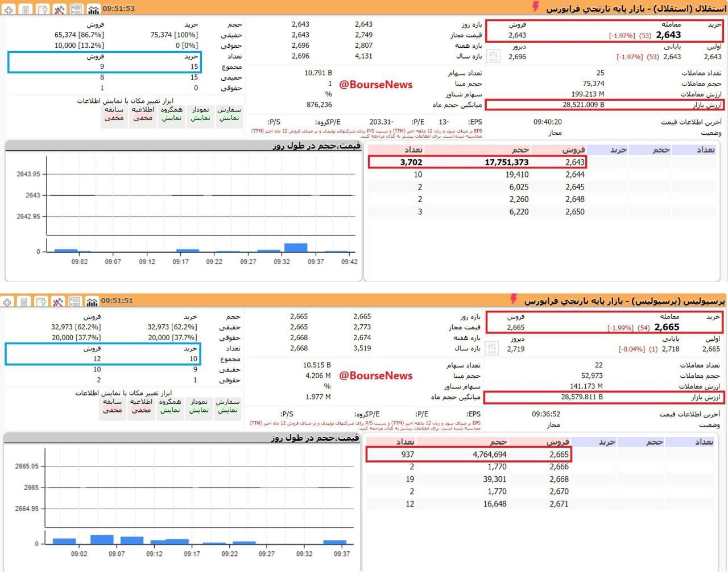Click Esteghlal share count 10.791 B
This screenshot has width=728, height=582.
[318, 73]
